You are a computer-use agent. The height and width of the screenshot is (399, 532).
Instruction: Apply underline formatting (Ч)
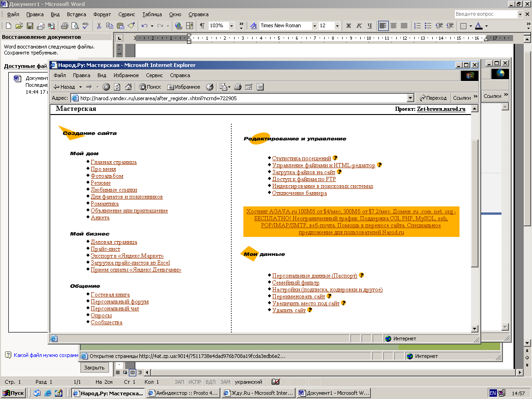[370, 25]
